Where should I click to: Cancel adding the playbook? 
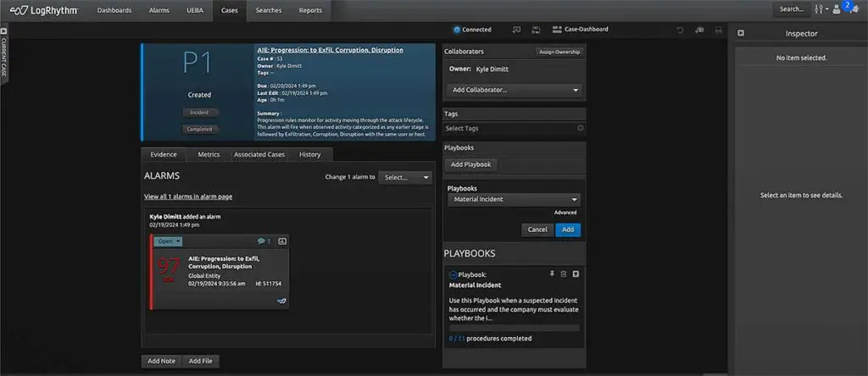pyautogui.click(x=537, y=229)
